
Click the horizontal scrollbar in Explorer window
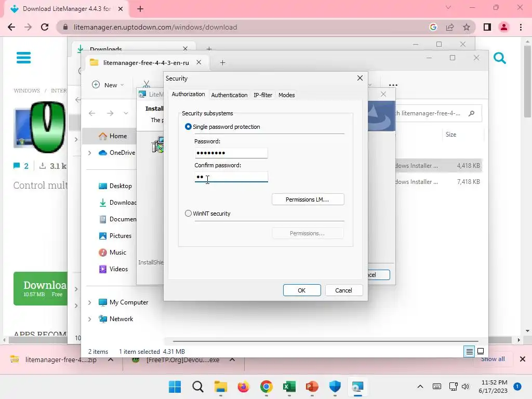tap(325, 341)
